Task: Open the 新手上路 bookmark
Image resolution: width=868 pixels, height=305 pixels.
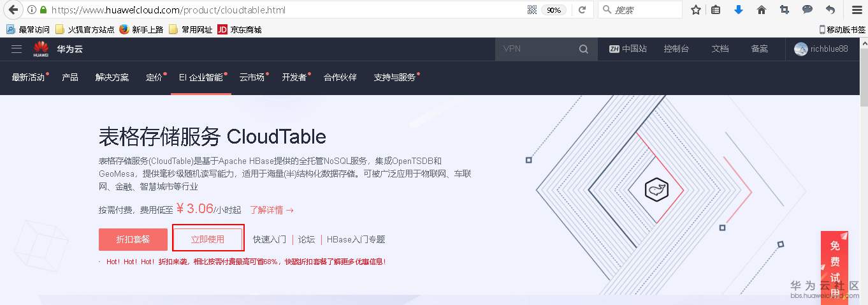Action: point(141,29)
